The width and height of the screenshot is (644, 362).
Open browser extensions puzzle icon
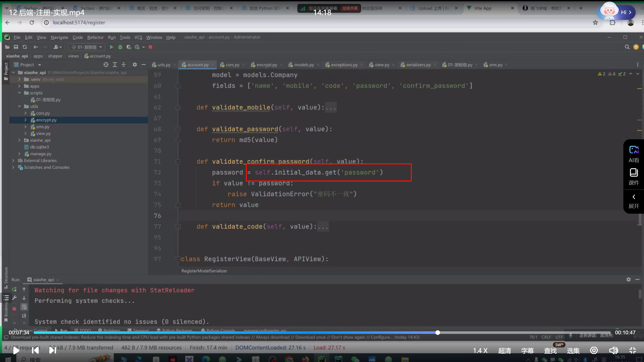point(613,23)
